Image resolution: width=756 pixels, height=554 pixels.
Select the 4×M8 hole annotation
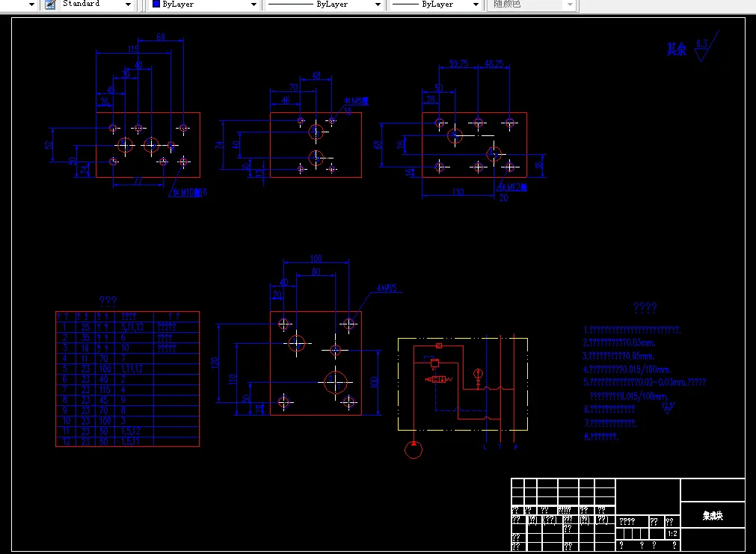tap(356, 101)
